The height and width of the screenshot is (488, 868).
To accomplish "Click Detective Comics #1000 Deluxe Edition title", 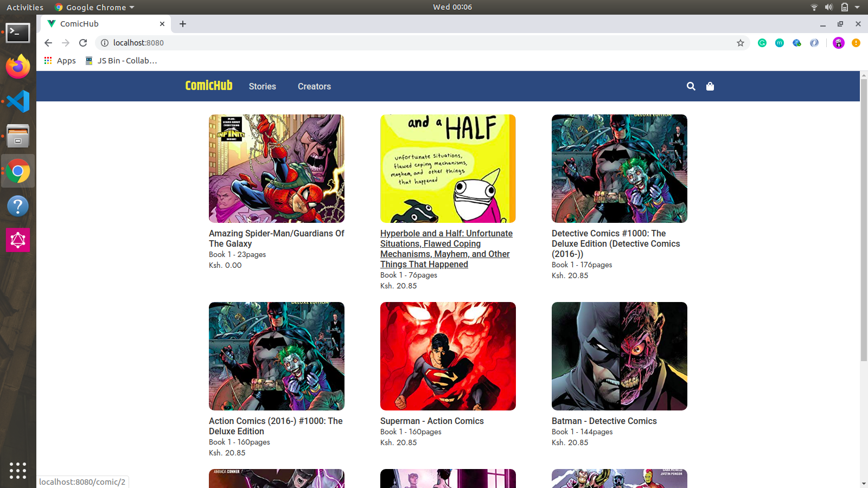I will coord(616,243).
